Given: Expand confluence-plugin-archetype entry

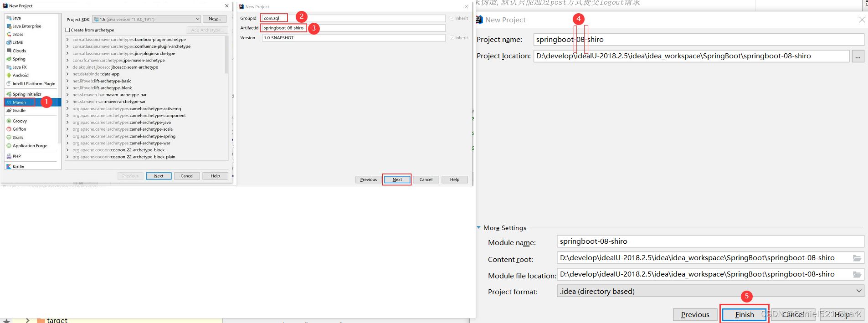Looking at the screenshot, I should [68, 46].
